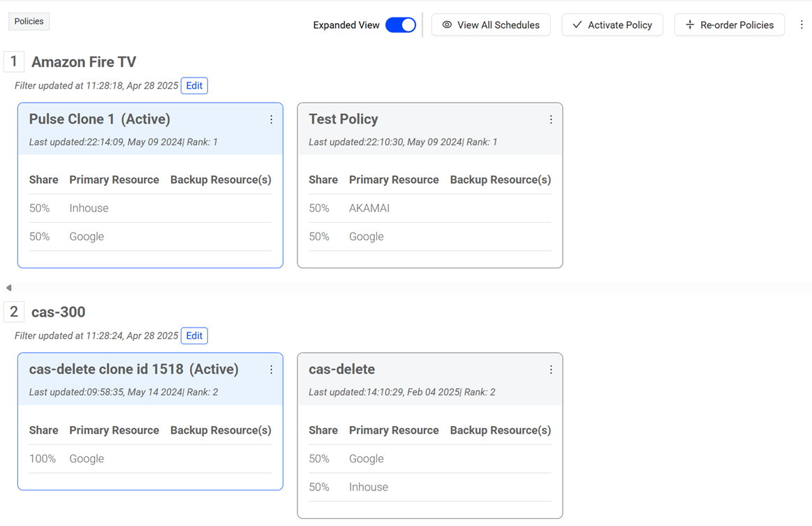
Task: Open kebab menu on cas-delete clone card
Action: click(272, 370)
